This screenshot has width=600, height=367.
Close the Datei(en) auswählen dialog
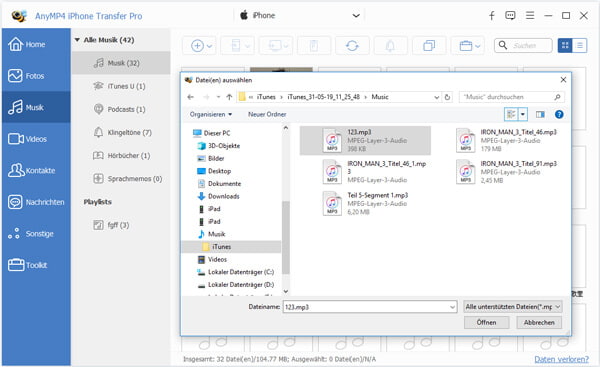[x=563, y=80]
